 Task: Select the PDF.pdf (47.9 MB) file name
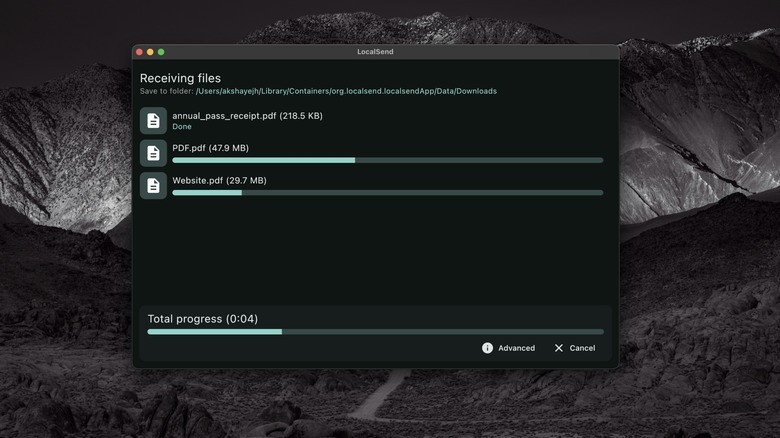[x=210, y=148]
